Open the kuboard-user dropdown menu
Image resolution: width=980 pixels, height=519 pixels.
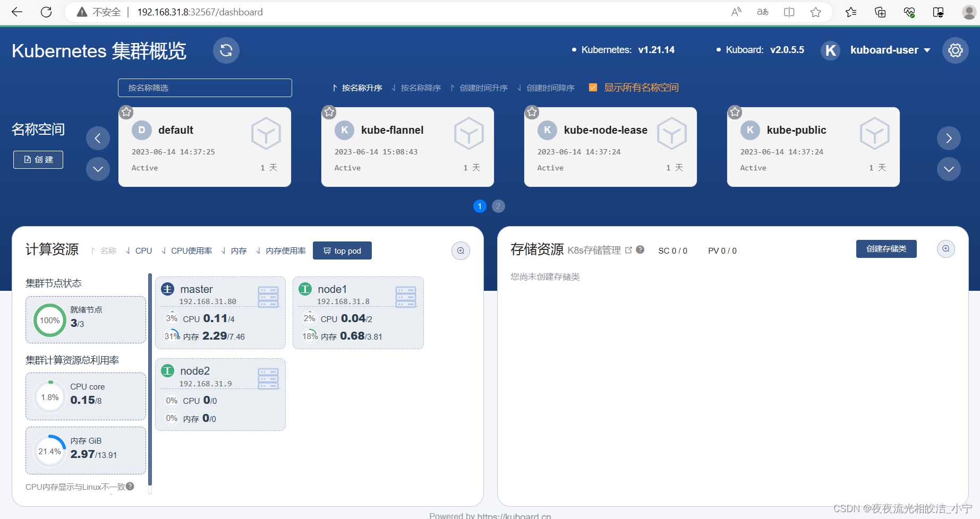[x=890, y=50]
